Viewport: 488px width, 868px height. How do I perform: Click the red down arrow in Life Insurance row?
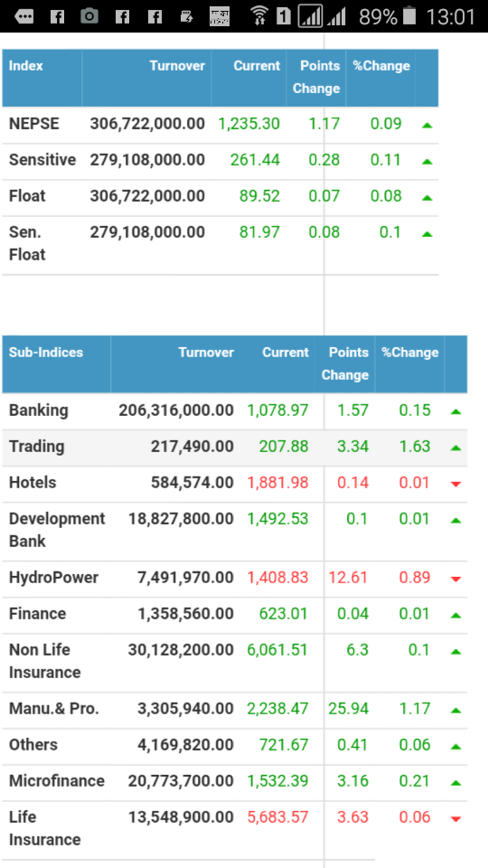(x=455, y=819)
